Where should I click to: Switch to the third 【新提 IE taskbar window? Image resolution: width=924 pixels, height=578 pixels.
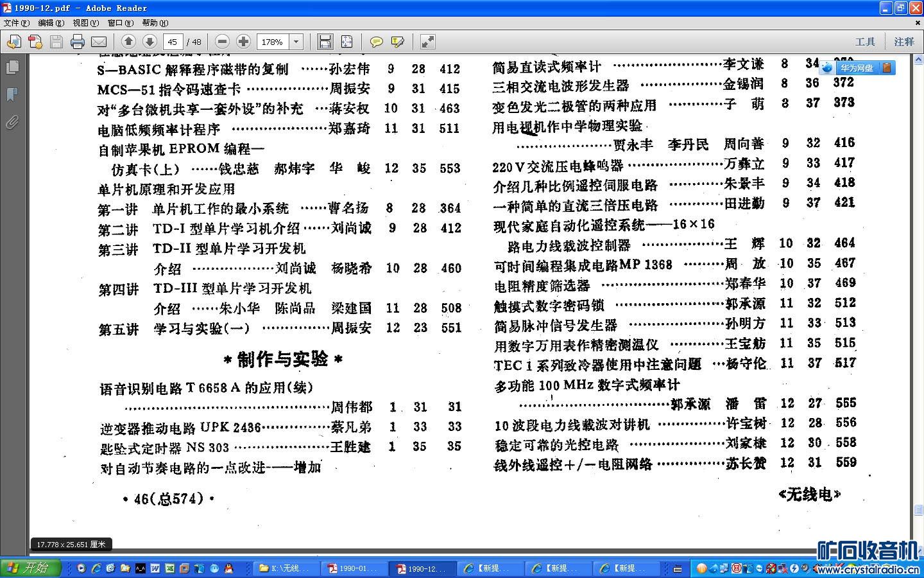pos(627,568)
